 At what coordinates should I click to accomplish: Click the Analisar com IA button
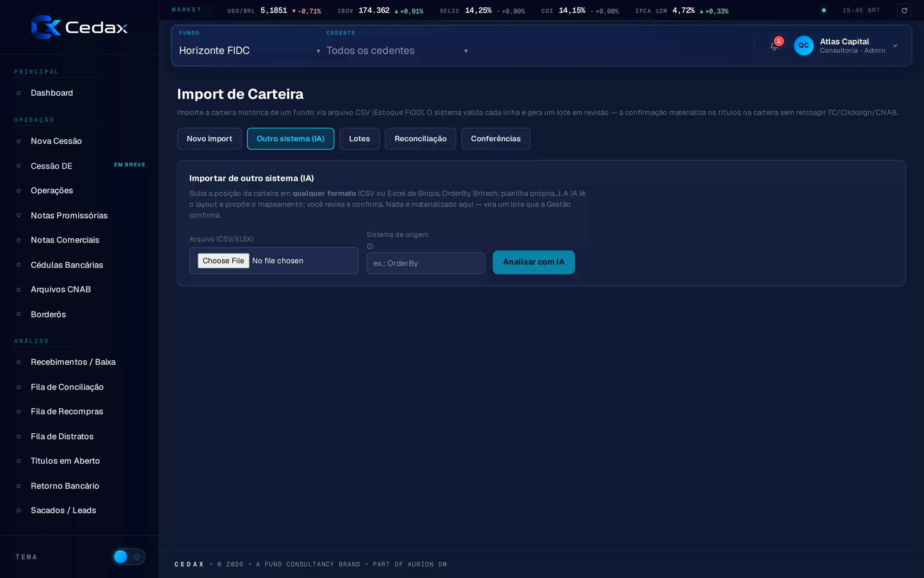coord(534,262)
